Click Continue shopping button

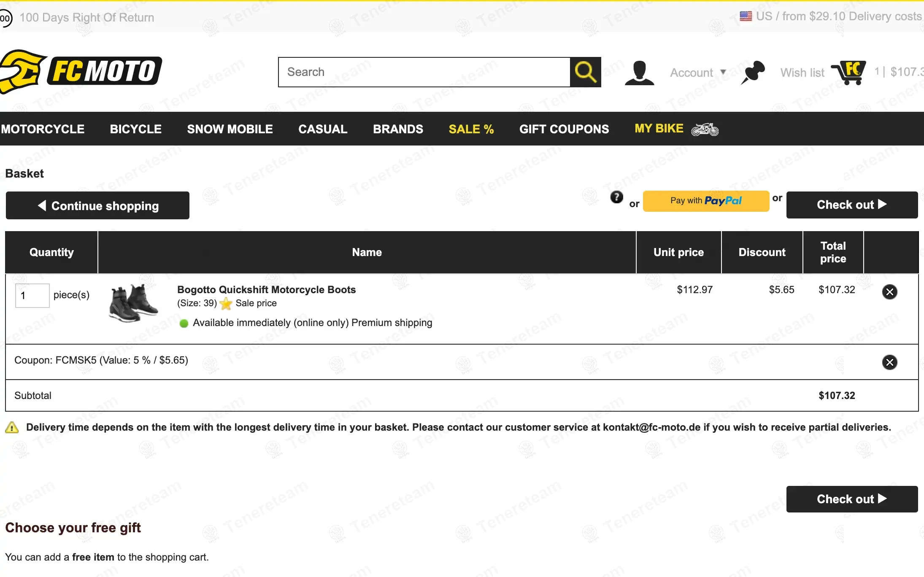tap(97, 205)
